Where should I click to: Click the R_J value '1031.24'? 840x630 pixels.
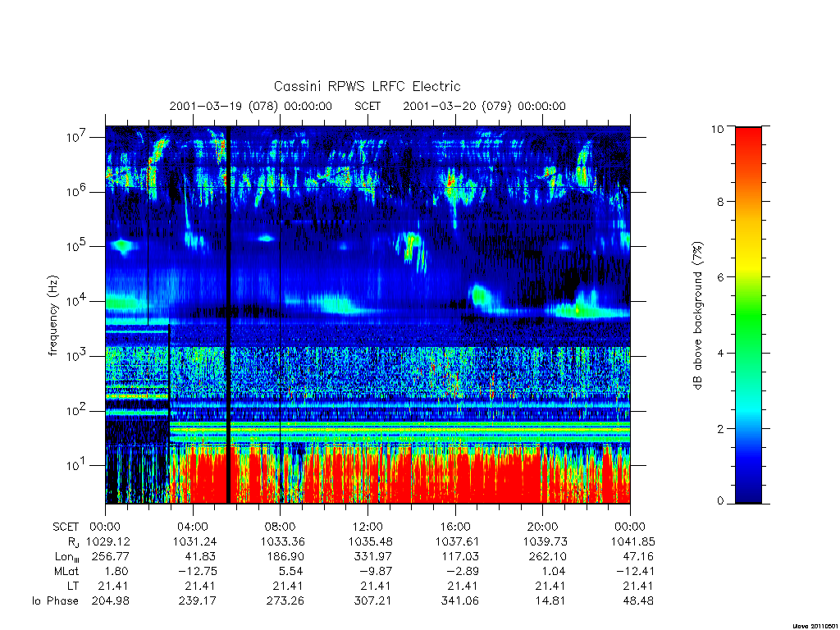pyautogui.click(x=195, y=541)
